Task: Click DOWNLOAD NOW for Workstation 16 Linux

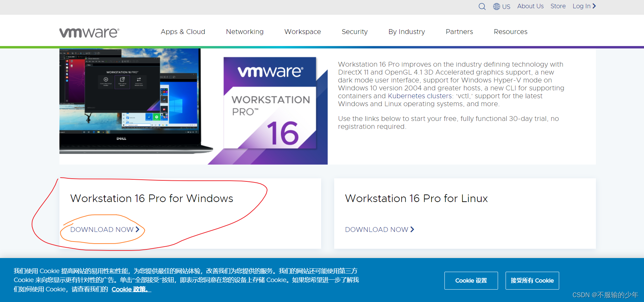Action: coord(380,230)
